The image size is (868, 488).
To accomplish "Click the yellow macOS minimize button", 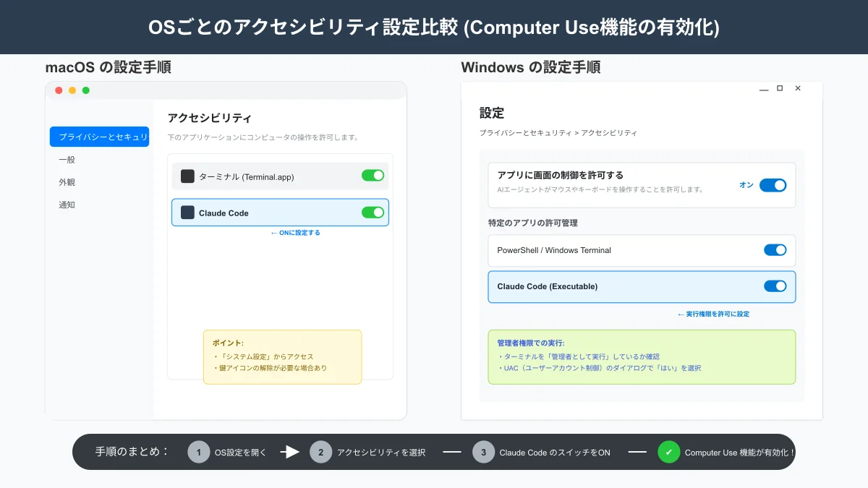I will (x=72, y=90).
